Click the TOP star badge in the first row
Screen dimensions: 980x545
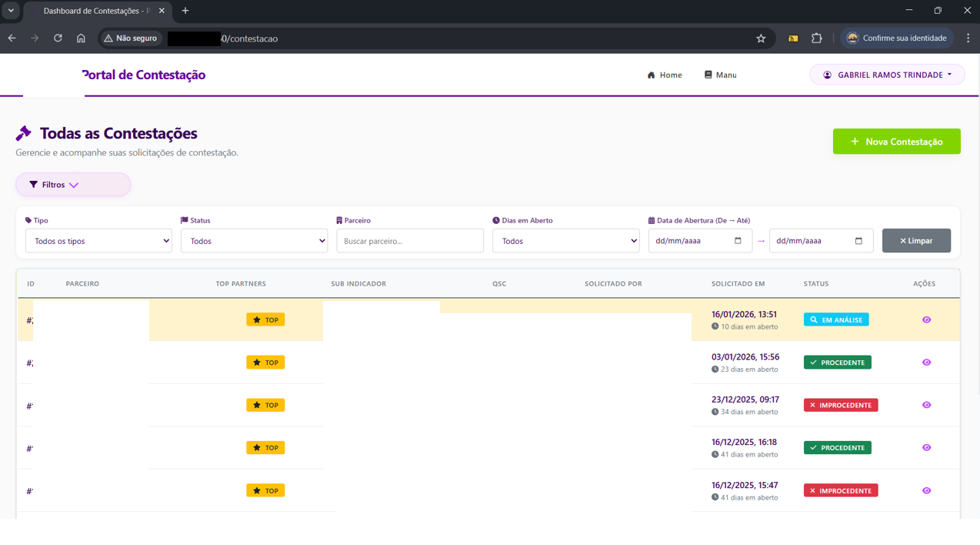[265, 319]
